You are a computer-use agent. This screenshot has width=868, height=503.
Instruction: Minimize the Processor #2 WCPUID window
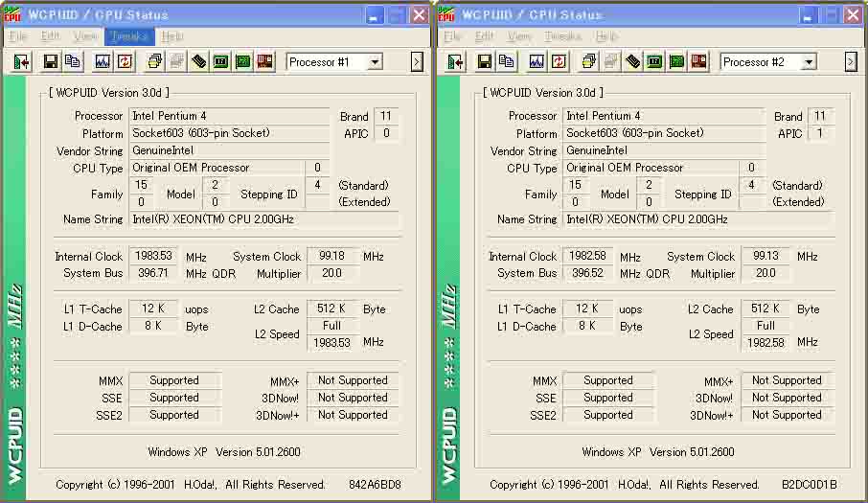[x=809, y=15]
